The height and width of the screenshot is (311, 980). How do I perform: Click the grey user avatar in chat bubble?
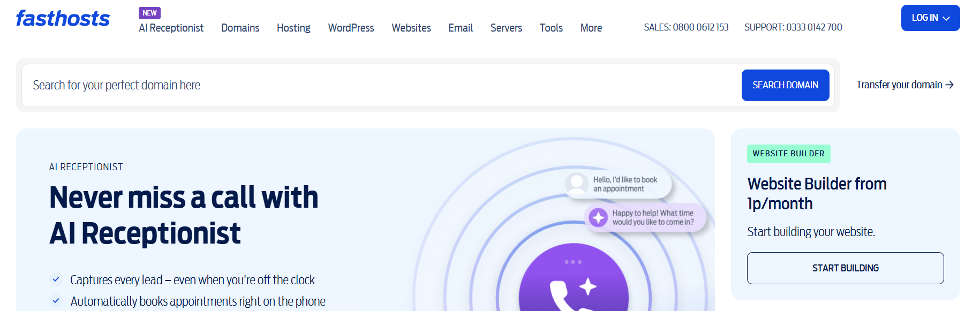(577, 184)
